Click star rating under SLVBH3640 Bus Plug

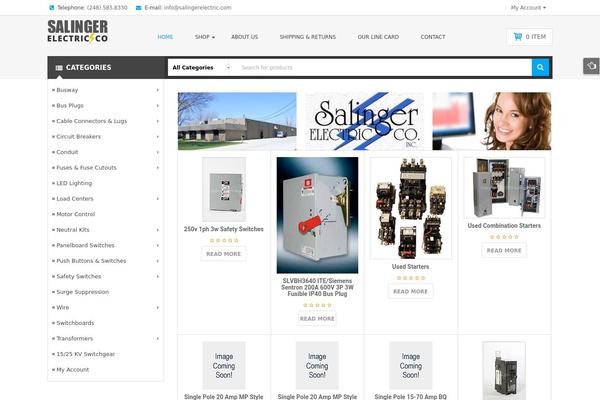click(317, 305)
